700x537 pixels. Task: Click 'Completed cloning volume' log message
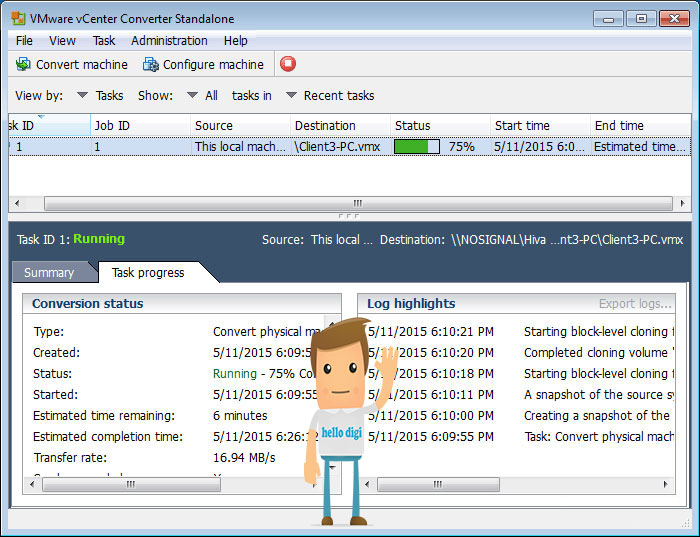click(x=599, y=353)
